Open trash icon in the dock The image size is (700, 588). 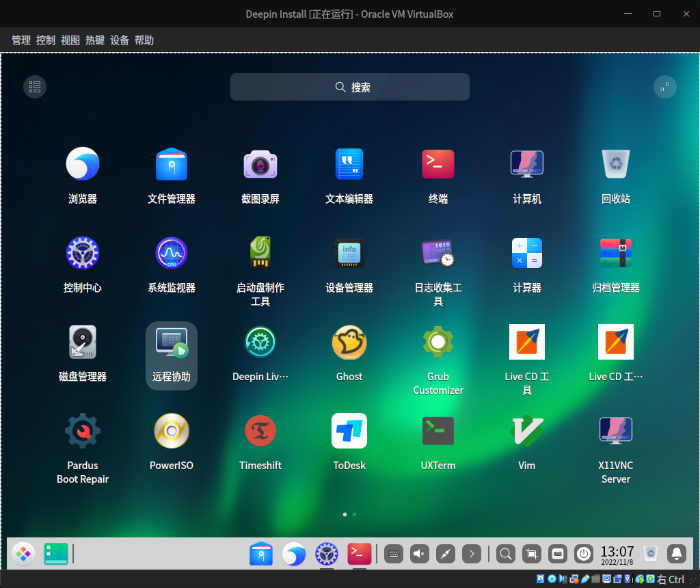(651, 554)
